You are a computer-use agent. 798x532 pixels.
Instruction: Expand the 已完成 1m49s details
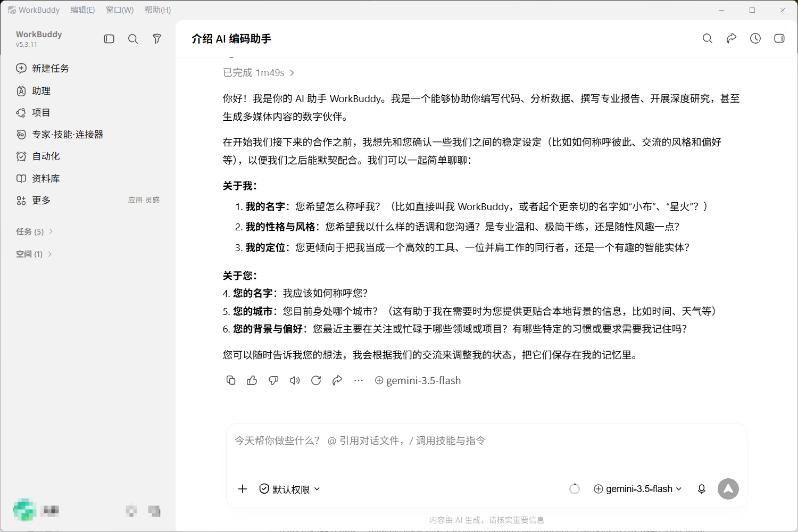click(259, 72)
